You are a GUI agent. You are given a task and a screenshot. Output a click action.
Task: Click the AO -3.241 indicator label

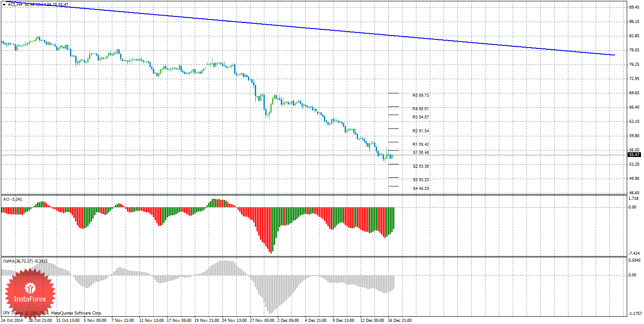12,199
